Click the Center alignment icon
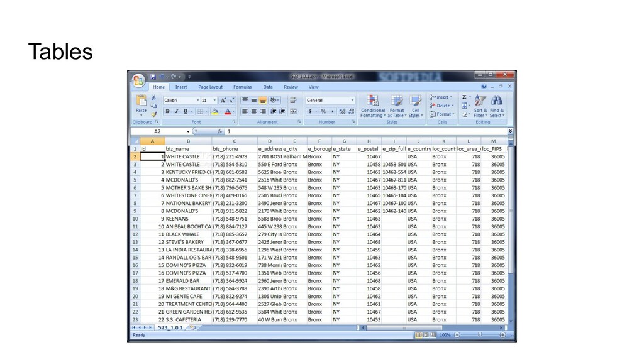This screenshot has height=362, width=644. click(x=254, y=111)
